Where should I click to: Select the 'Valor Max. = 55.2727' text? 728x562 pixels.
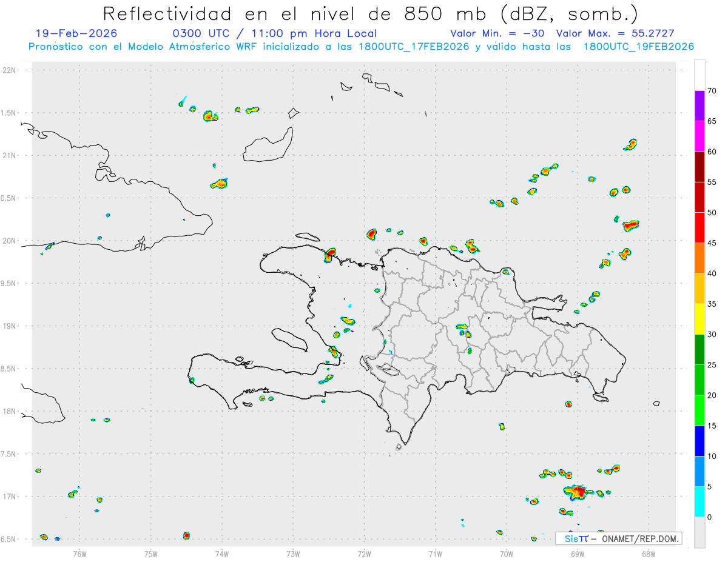click(615, 33)
